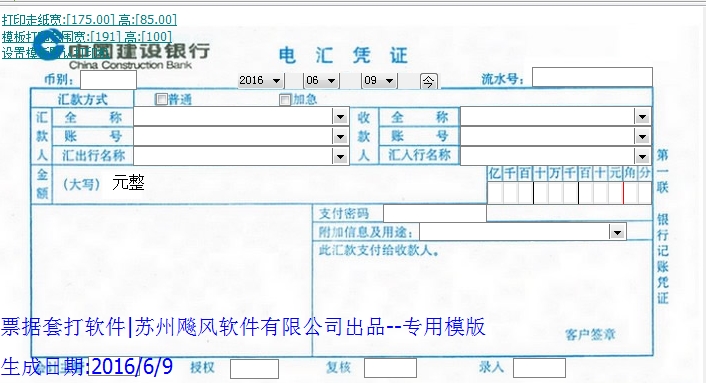The image size is (706, 383).
Task: Tick the 加急 urgent checkbox
Action: coord(285,99)
